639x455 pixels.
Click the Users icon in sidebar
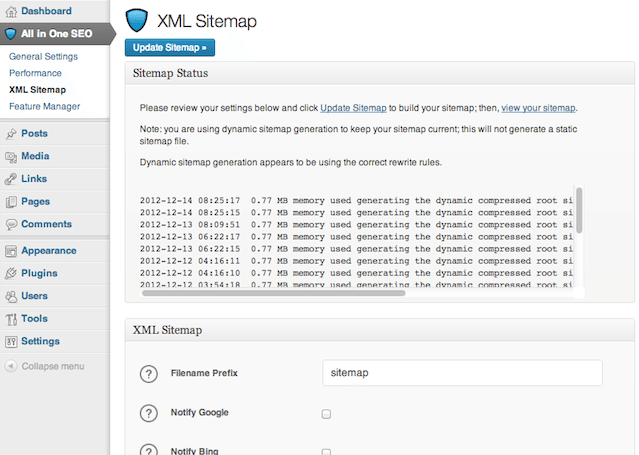pyautogui.click(x=11, y=296)
